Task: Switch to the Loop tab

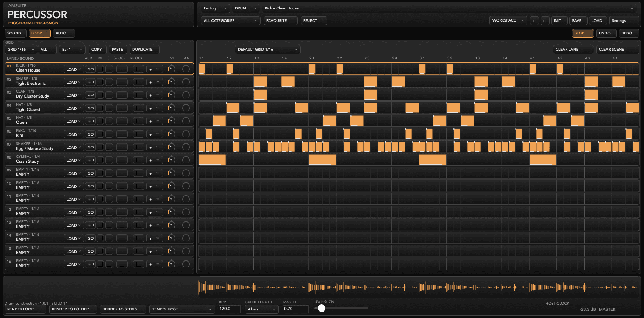Action: pos(39,33)
